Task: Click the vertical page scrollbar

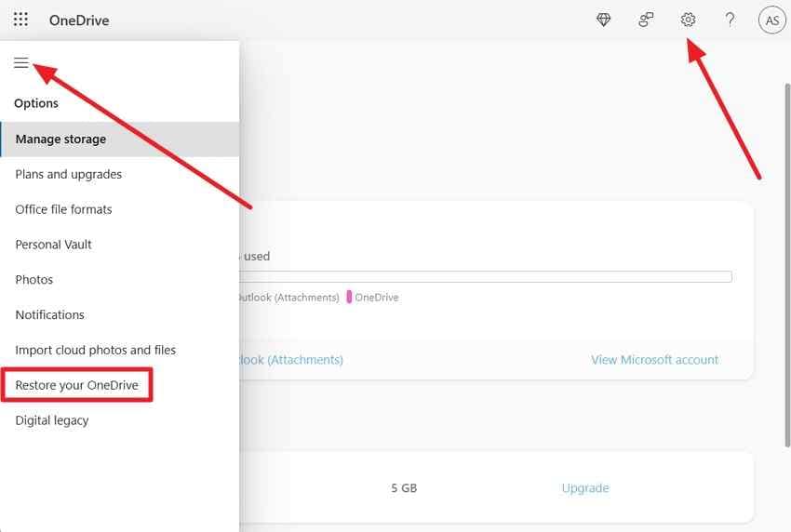Action: click(x=787, y=265)
